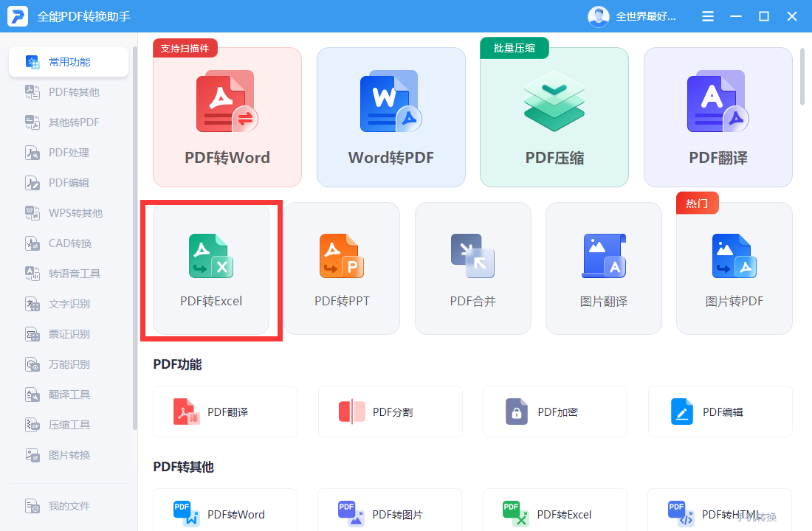Click the PDF加密 button
Screen dimensions: 812x531
coord(555,412)
